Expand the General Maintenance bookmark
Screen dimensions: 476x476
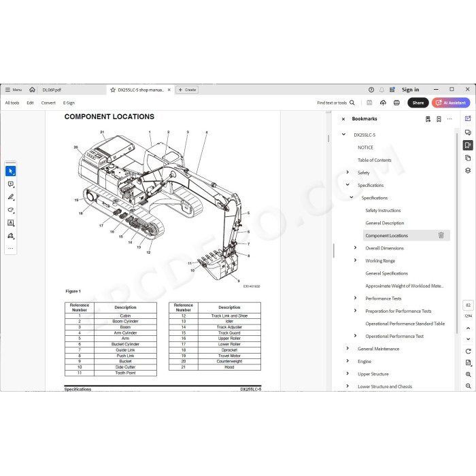coord(347,348)
